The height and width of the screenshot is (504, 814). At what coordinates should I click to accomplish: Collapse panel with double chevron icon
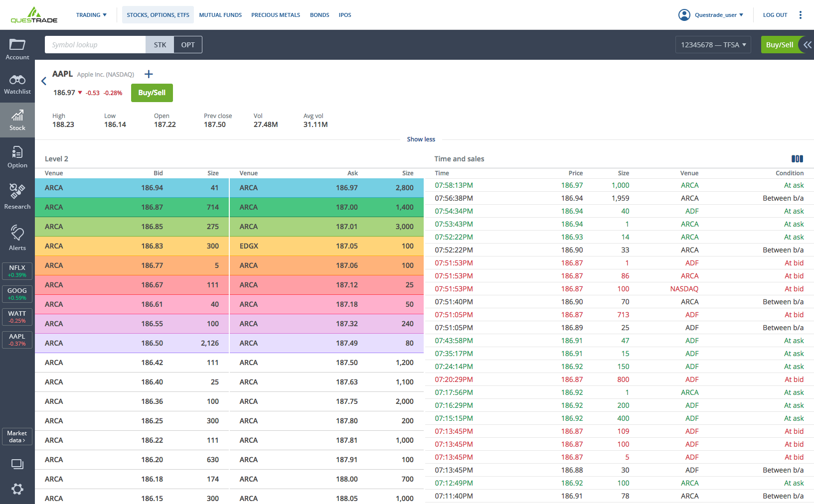[x=808, y=45]
